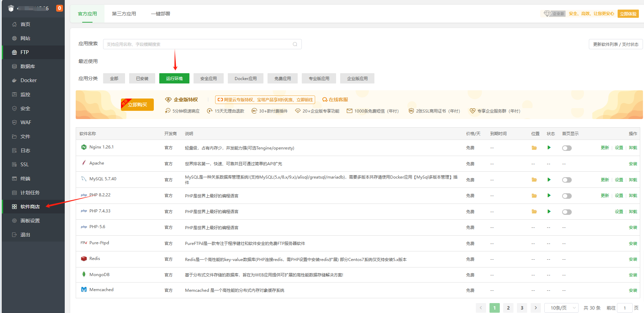This screenshot has width=644, height=313.
Task: Click 安装 link for Redis
Action: (633, 259)
